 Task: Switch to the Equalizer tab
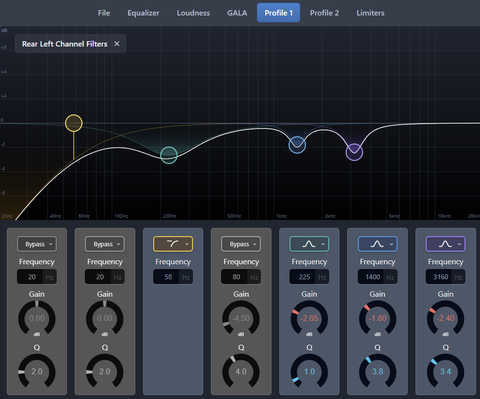(143, 13)
